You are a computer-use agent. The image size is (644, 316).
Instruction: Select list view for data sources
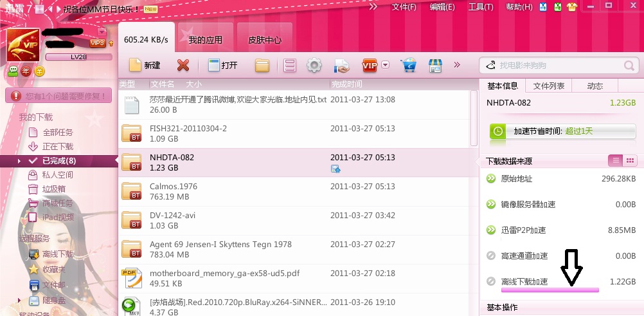616,161
